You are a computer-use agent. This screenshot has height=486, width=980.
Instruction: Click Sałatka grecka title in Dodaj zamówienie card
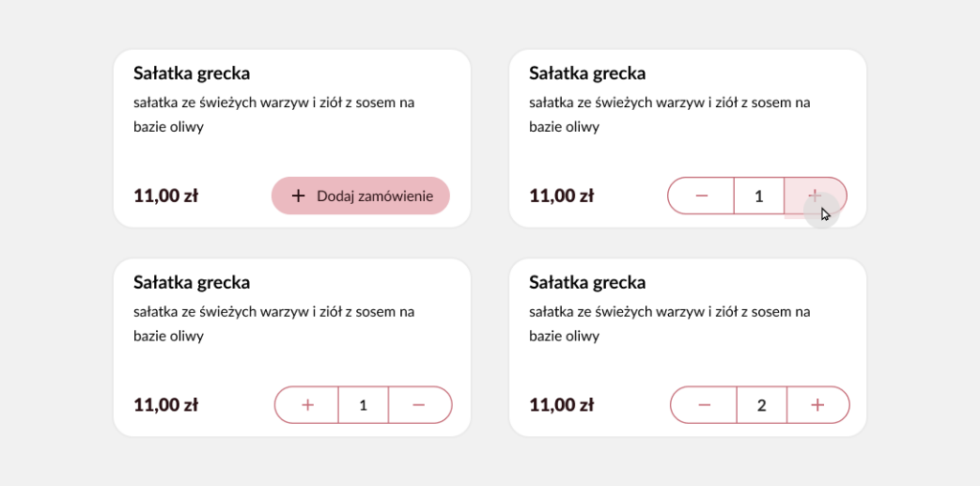pyautogui.click(x=191, y=74)
